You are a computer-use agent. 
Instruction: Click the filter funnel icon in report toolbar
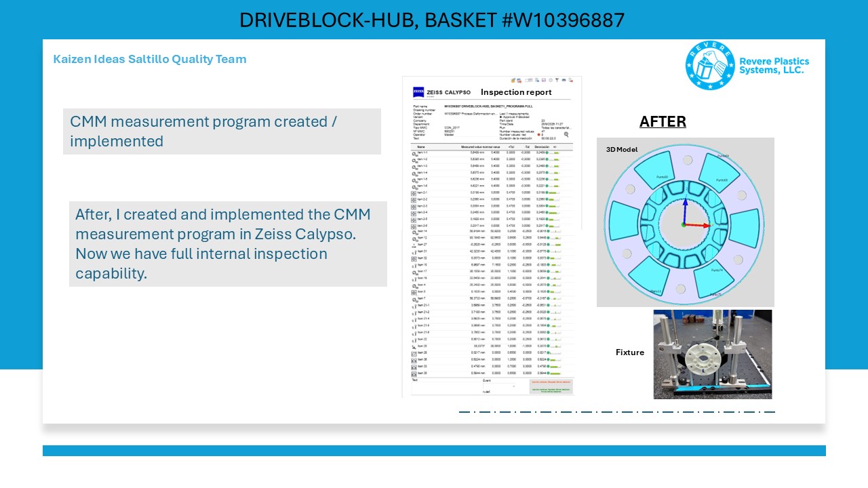coord(557,80)
